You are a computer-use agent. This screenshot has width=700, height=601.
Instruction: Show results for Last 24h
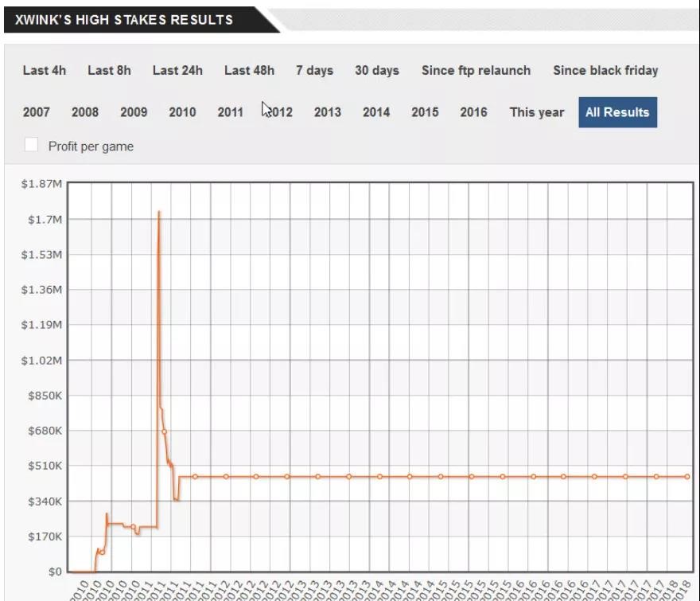click(177, 71)
